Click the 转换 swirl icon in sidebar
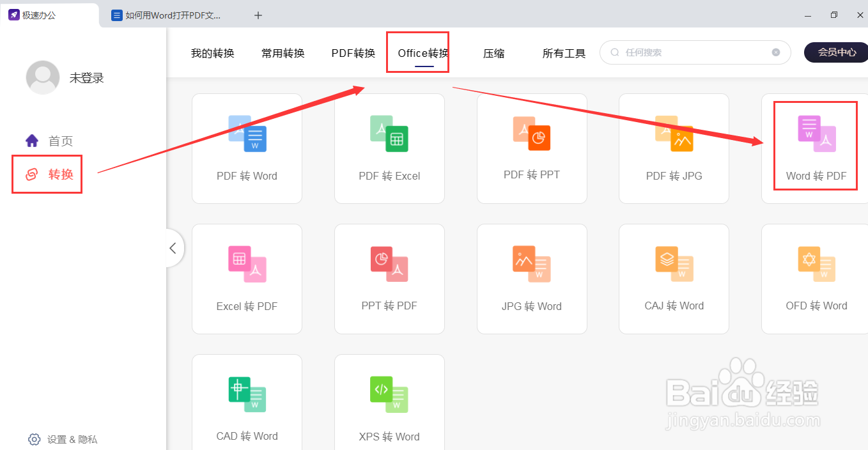This screenshot has height=450, width=868. (x=32, y=174)
